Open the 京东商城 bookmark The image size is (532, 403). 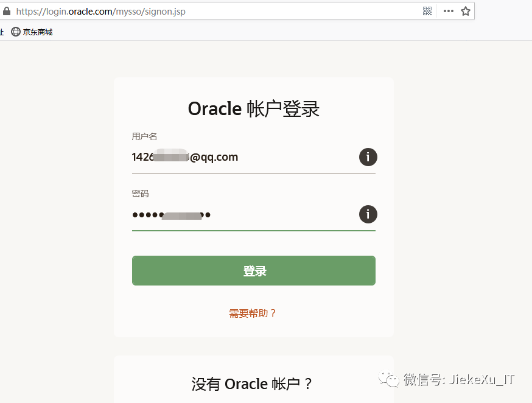[32, 32]
